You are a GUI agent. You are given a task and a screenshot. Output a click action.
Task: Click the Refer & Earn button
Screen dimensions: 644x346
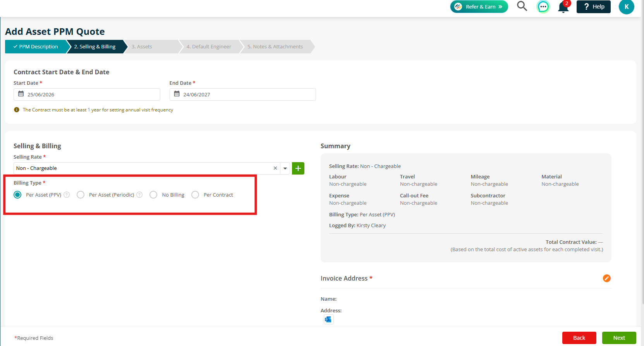(x=479, y=7)
